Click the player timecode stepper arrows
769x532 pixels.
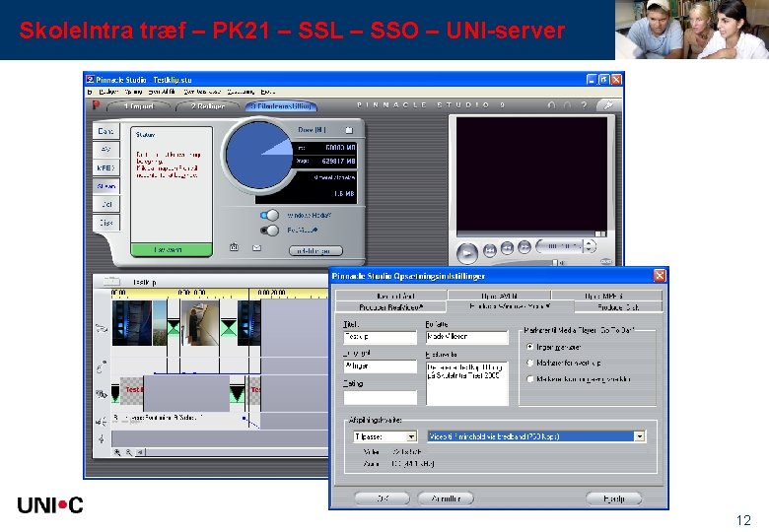click(589, 246)
